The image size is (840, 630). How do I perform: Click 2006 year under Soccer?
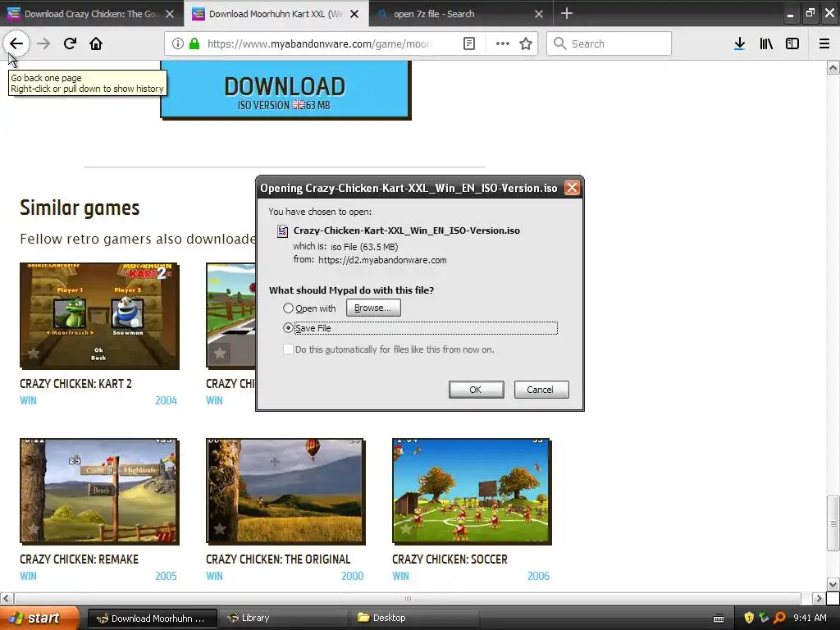[x=538, y=576]
